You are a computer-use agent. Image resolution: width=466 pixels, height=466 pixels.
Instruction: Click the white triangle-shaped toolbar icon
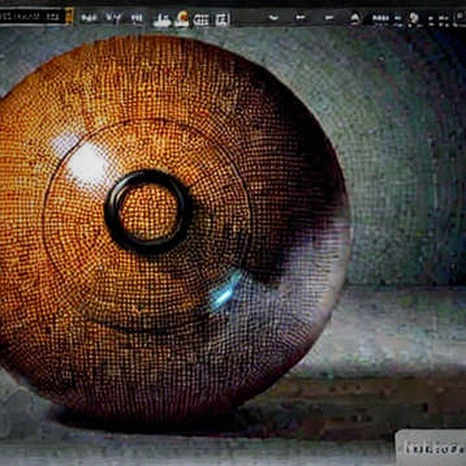click(355, 19)
